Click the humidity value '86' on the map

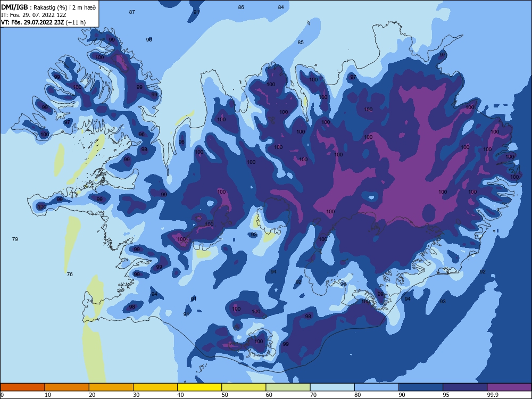(241, 7)
